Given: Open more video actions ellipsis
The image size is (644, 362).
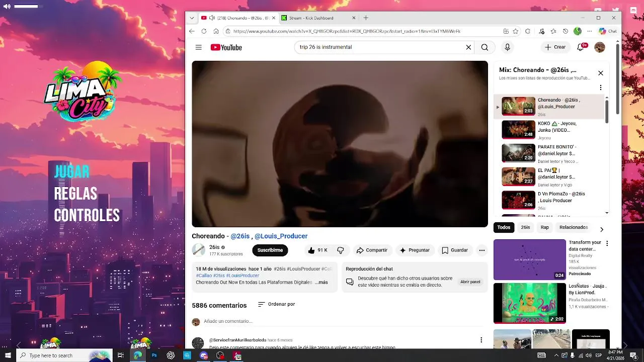Looking at the screenshot, I should [x=481, y=250].
